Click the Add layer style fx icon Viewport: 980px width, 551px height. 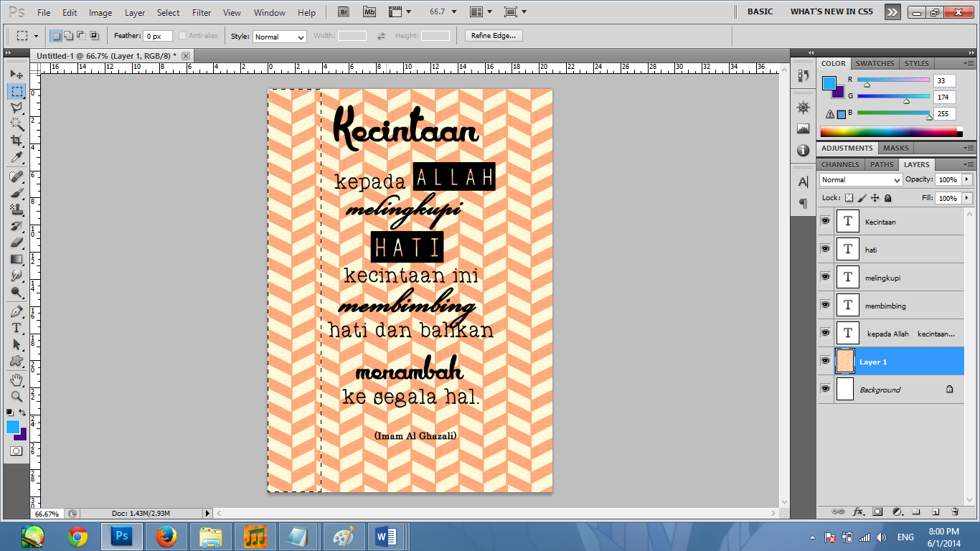pyautogui.click(x=858, y=512)
